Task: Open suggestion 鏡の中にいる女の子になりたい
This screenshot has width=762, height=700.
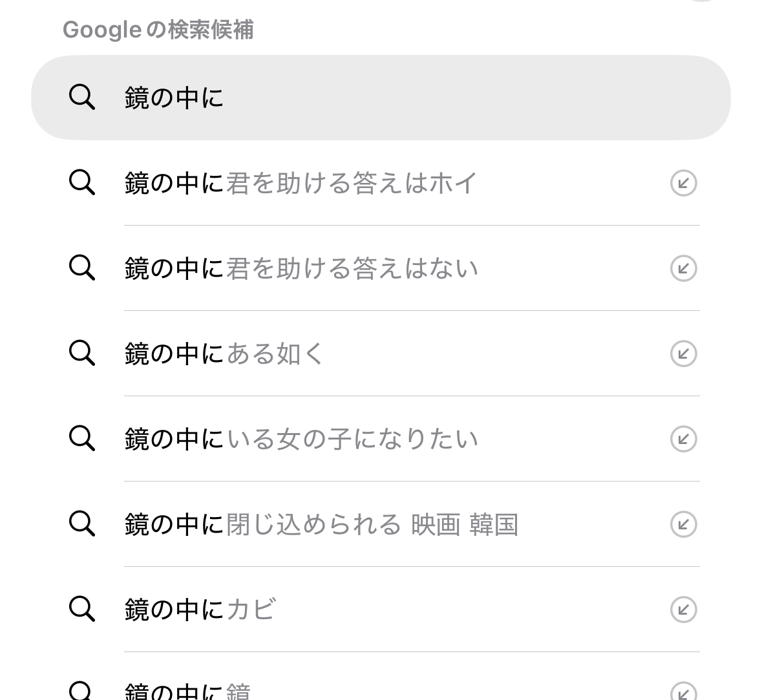Action: pyautogui.click(x=301, y=440)
